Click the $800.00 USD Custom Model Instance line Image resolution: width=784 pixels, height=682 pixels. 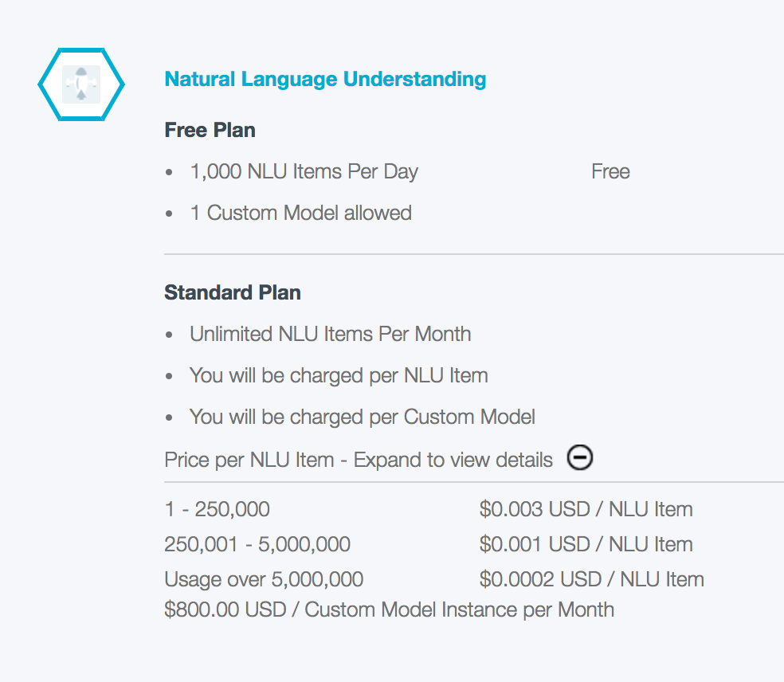pos(389,609)
